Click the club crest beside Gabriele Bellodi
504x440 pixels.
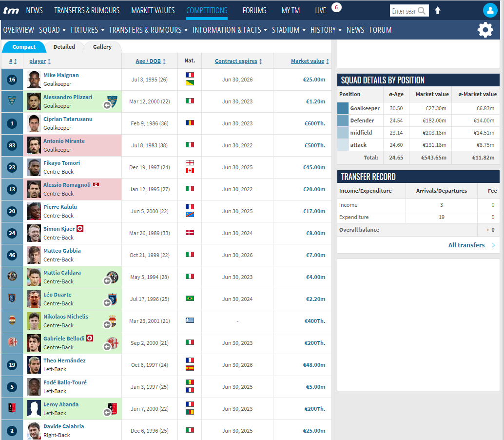(x=113, y=343)
